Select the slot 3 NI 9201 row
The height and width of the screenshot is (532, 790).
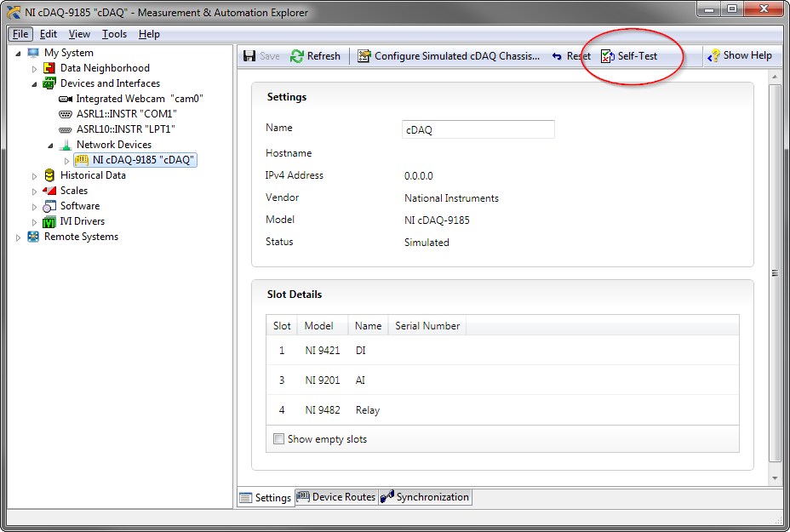point(502,380)
